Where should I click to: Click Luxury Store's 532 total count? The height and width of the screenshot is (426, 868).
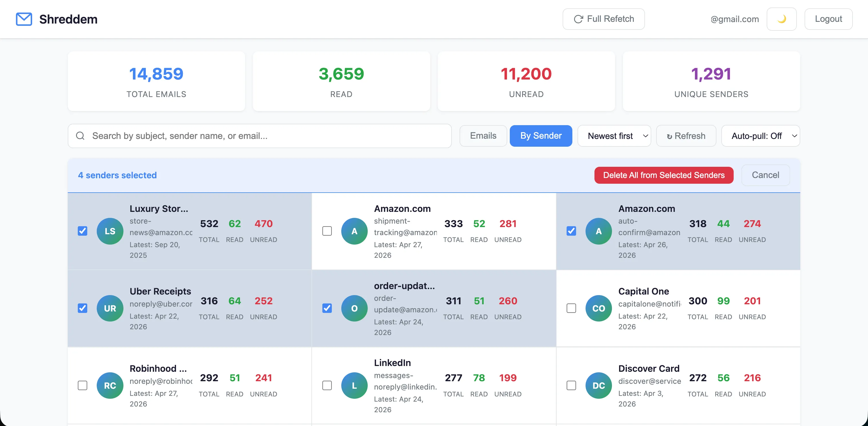[x=209, y=224]
